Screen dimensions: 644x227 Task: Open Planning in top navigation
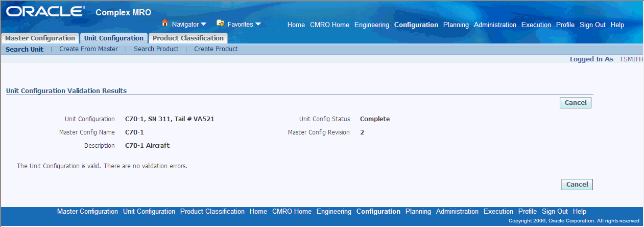[456, 25]
